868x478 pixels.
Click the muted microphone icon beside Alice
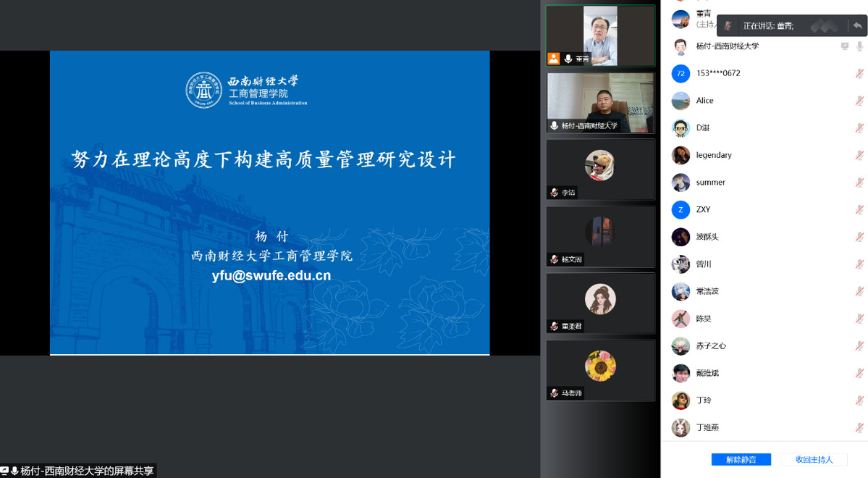coord(859,101)
